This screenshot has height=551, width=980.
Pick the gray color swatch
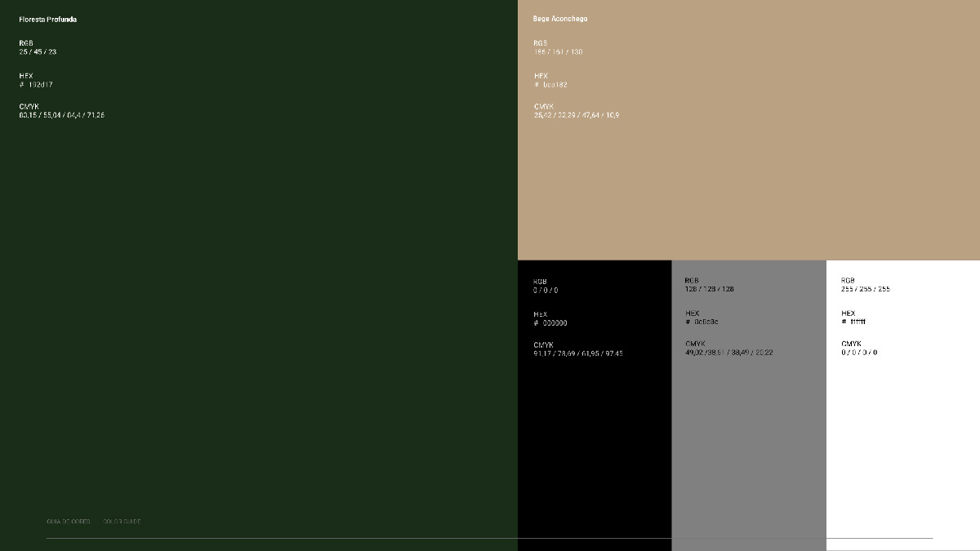point(749,406)
